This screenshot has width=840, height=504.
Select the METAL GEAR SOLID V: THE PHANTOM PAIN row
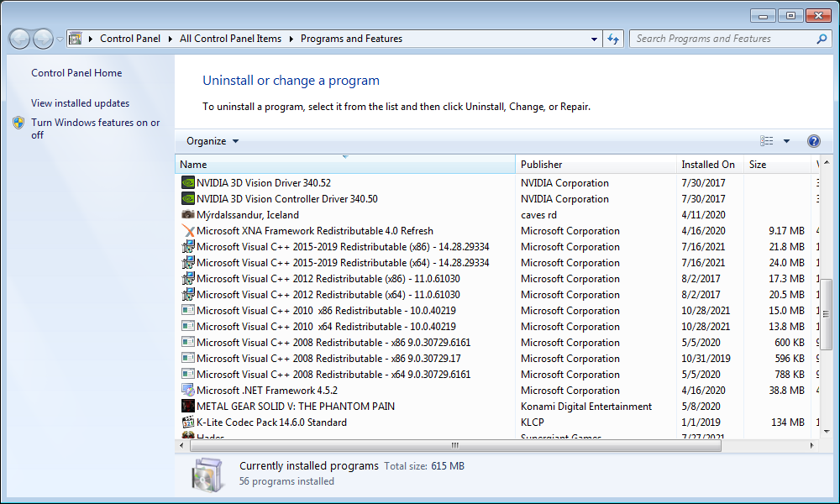point(496,407)
